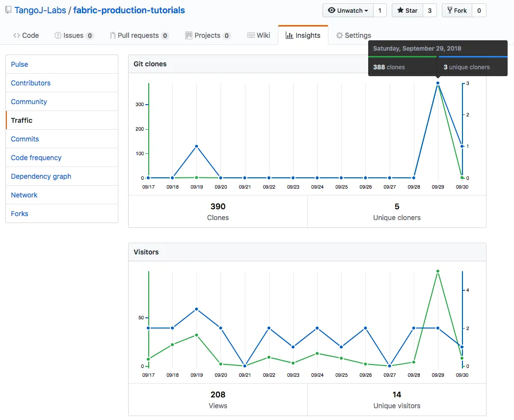This screenshot has width=514, height=420.
Task: Click the repository book icon
Action: pos(8,10)
